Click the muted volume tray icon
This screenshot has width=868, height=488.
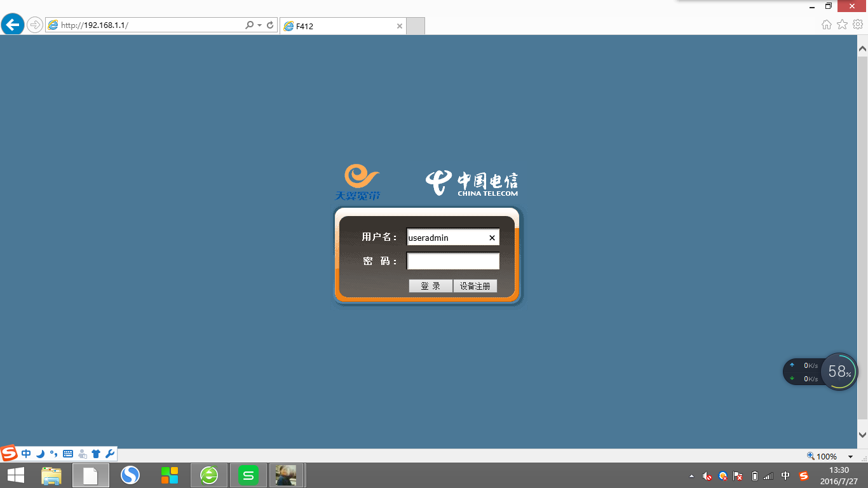(707, 476)
